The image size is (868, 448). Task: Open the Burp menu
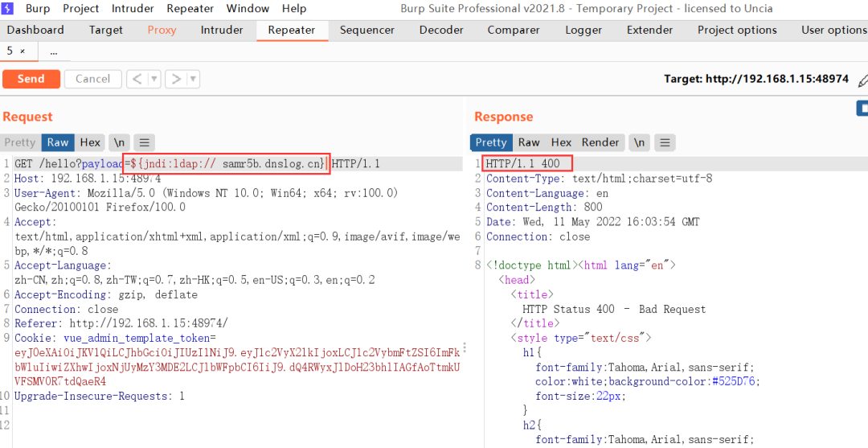pos(37,8)
